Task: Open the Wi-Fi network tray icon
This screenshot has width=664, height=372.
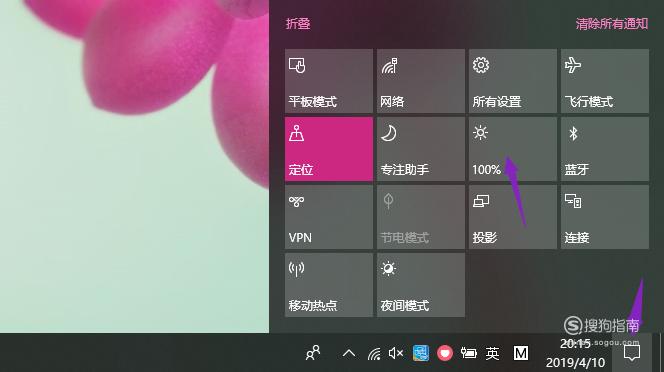Action: (374, 353)
